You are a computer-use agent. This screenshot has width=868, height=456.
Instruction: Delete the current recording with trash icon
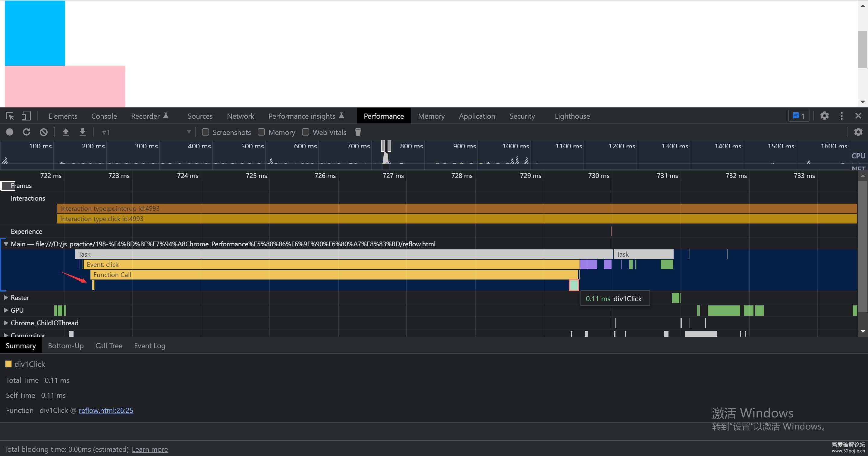point(357,132)
